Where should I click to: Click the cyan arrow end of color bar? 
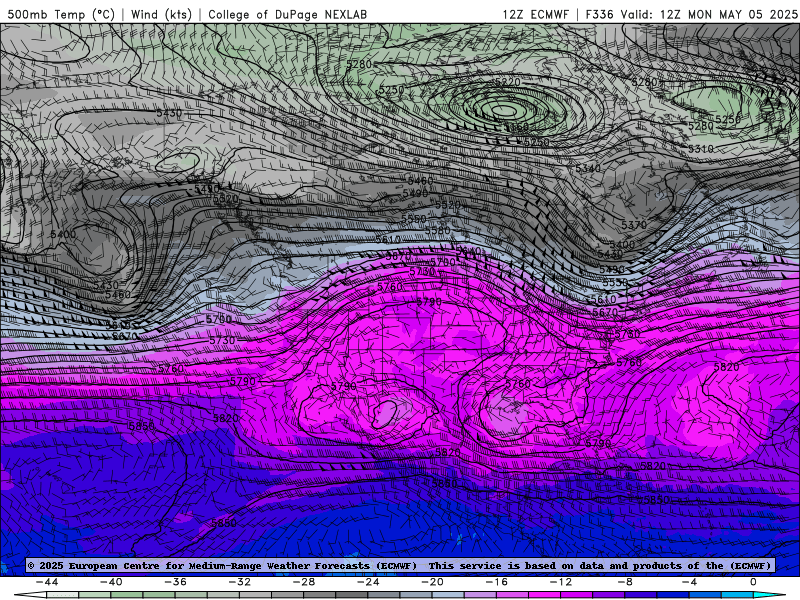tap(770, 595)
